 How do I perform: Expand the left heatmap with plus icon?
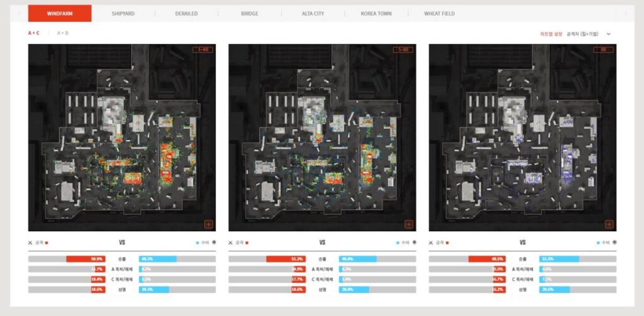pyautogui.click(x=208, y=224)
